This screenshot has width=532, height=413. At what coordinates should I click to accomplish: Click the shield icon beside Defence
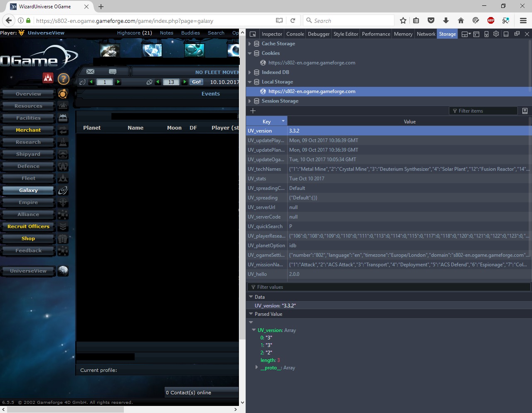[63, 166]
